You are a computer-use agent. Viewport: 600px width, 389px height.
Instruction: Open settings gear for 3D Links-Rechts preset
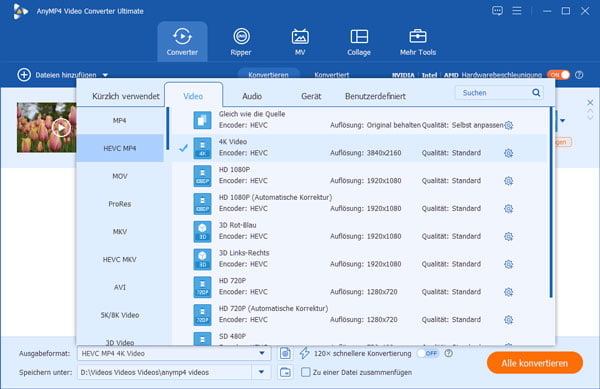click(508, 264)
